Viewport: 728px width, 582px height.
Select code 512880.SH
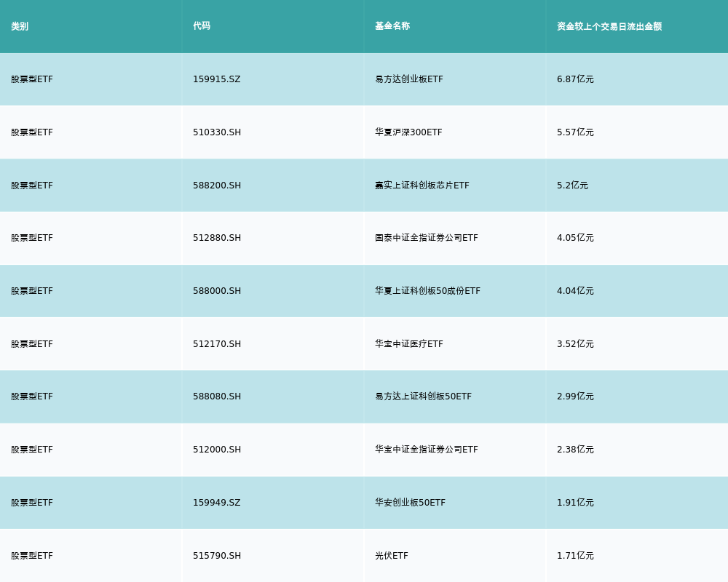(x=217, y=238)
